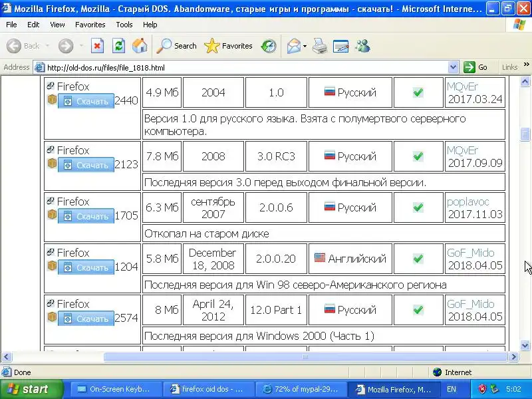
Task: Click vertical scrollbar down arrow
Action: 525,346
